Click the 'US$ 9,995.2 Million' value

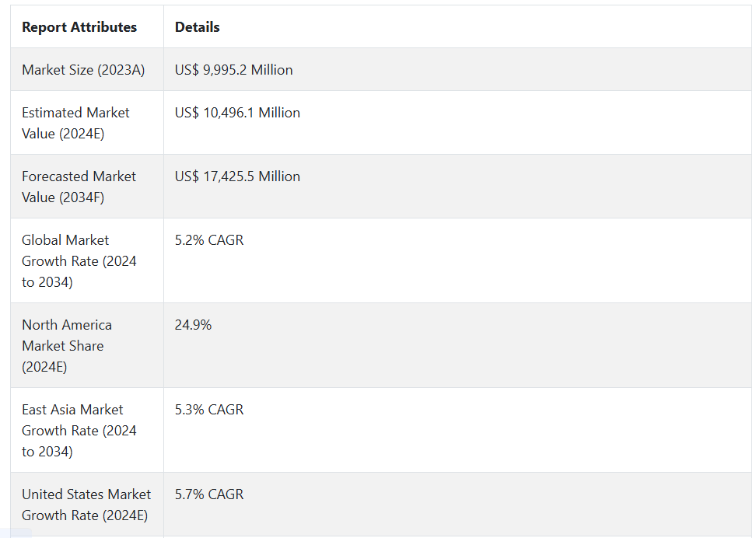tap(233, 70)
